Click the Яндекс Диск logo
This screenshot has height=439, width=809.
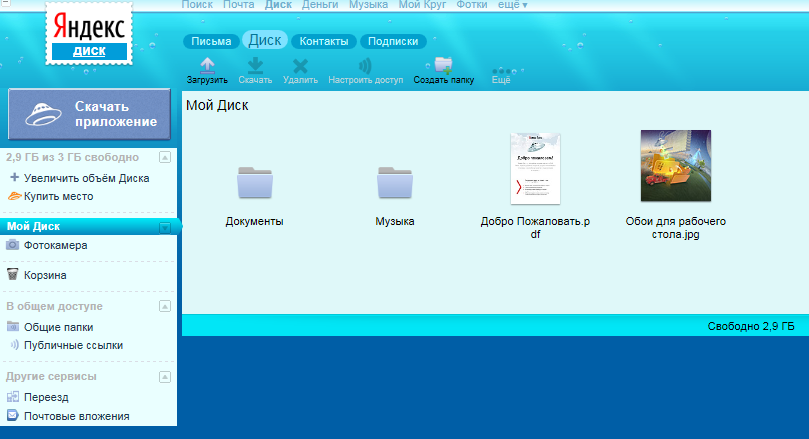tap(89, 34)
